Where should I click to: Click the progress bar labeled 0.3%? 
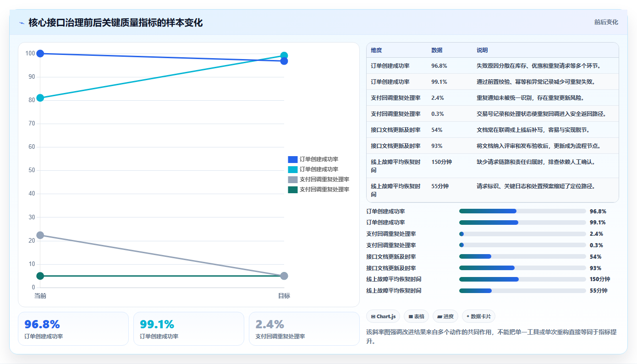tap(522, 245)
